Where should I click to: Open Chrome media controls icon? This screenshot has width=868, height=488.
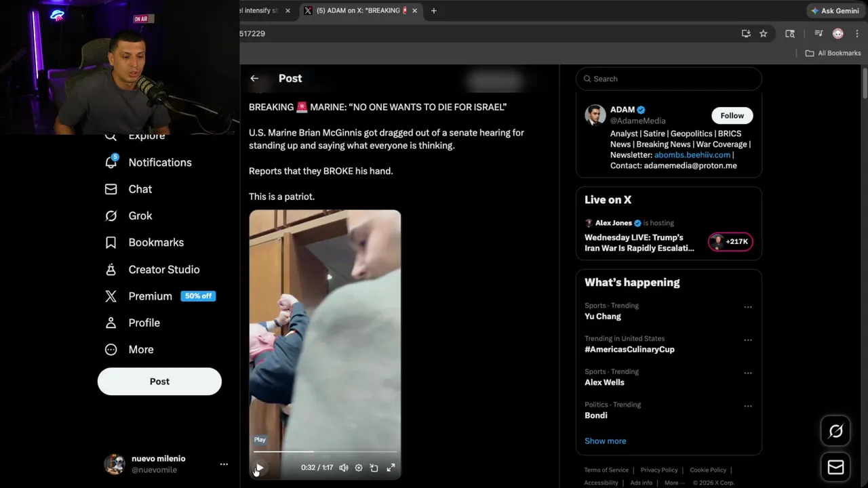[x=818, y=33]
